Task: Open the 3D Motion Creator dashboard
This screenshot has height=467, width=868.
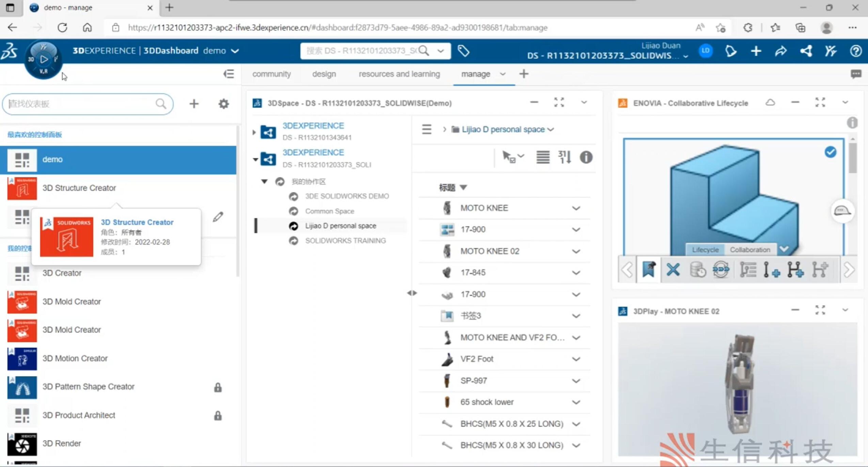Action: tap(118, 359)
